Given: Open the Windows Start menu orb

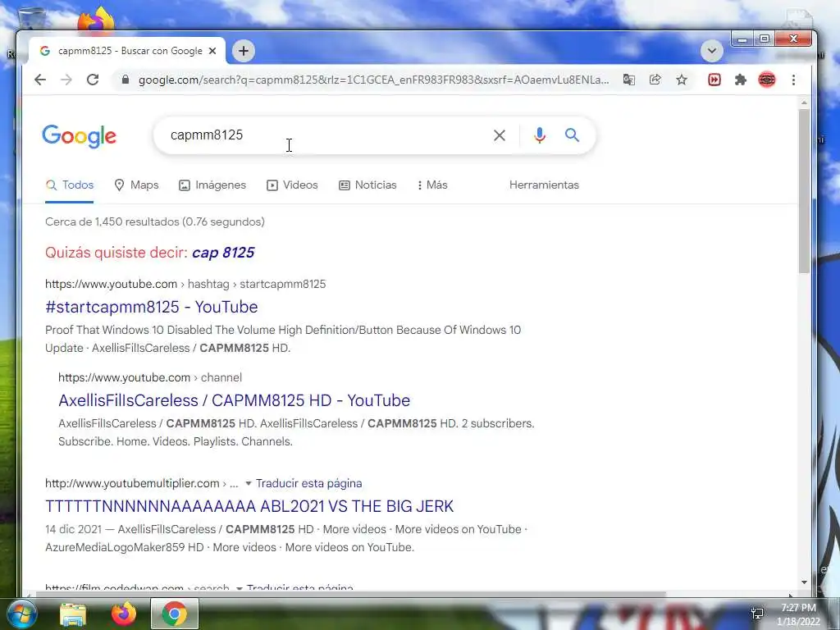Looking at the screenshot, I should point(21,614).
